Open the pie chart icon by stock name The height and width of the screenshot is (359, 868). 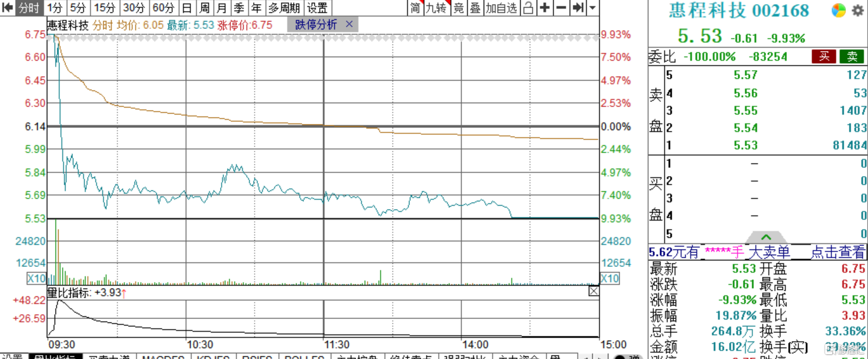[838, 10]
